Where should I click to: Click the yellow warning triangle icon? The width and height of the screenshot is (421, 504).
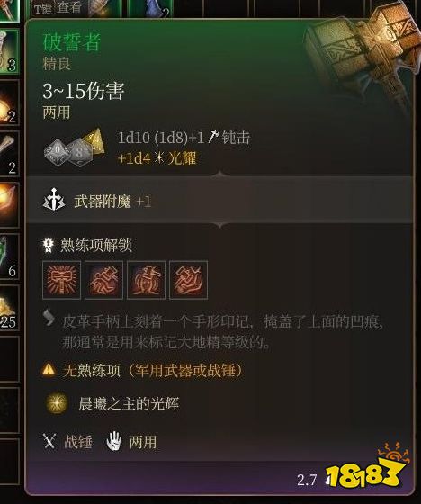point(49,370)
